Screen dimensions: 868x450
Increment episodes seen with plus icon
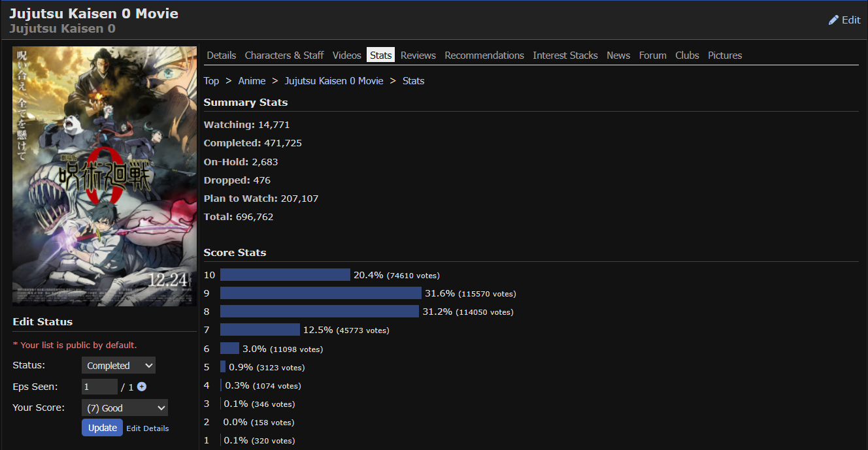[x=142, y=387]
